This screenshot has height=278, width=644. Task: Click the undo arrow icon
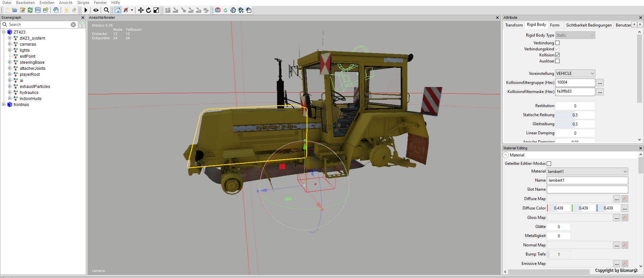66,10
